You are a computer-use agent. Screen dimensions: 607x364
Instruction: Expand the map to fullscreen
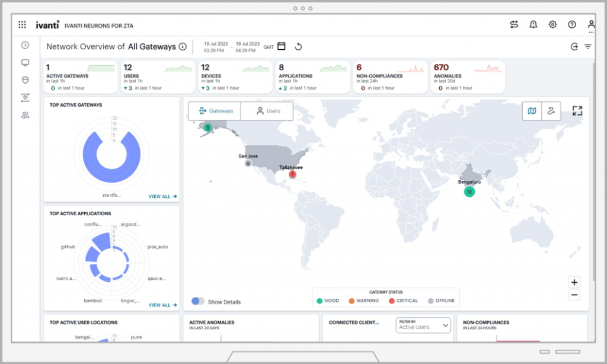(577, 111)
